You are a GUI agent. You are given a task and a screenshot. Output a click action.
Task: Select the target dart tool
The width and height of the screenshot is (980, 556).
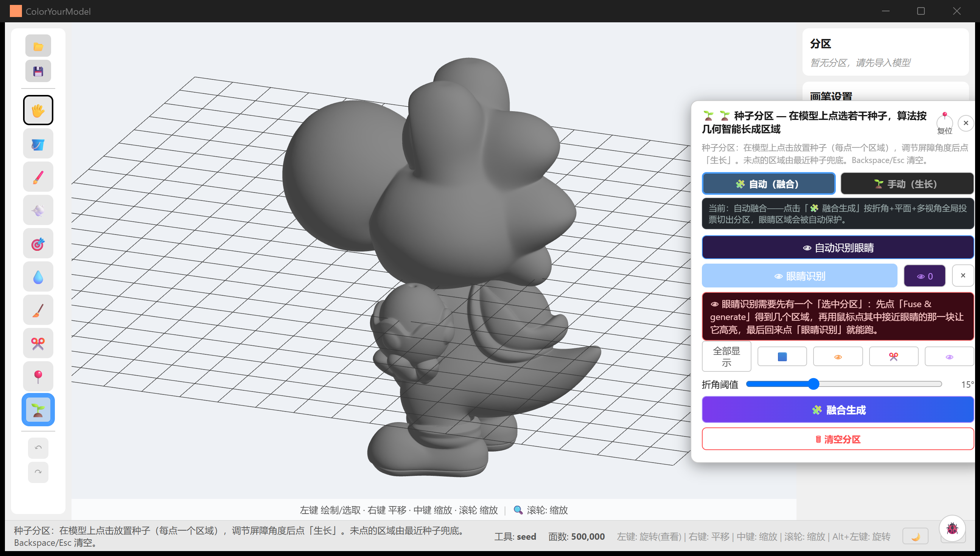click(x=38, y=244)
